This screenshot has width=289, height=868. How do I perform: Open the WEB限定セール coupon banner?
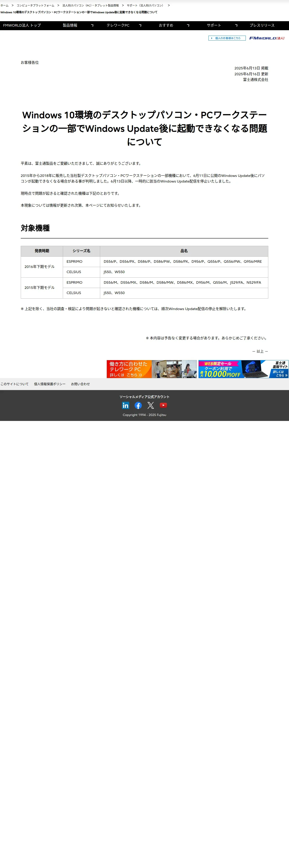(243, 369)
